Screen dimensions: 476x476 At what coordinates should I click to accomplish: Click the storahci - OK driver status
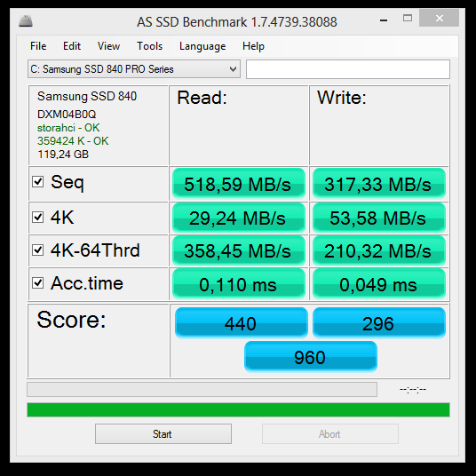point(68,128)
